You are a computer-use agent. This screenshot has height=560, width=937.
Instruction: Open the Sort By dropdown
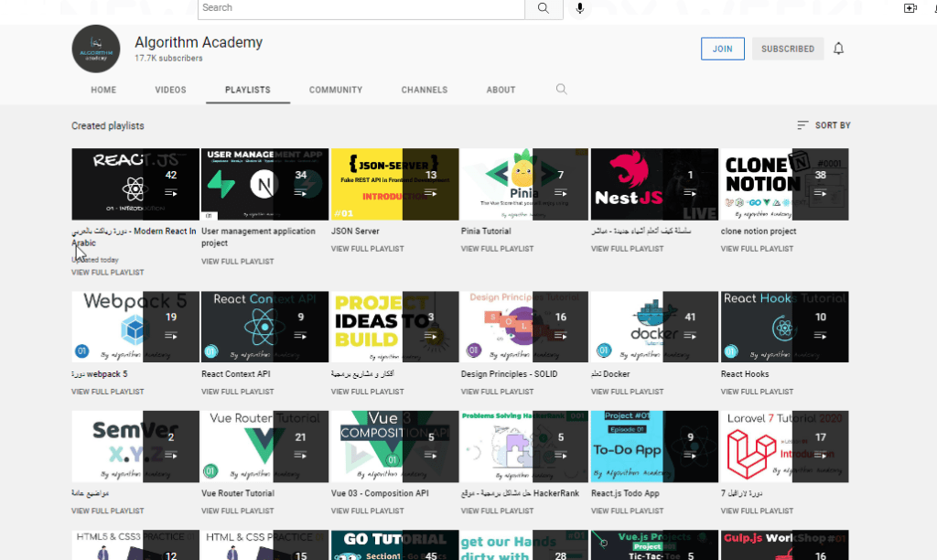824,125
